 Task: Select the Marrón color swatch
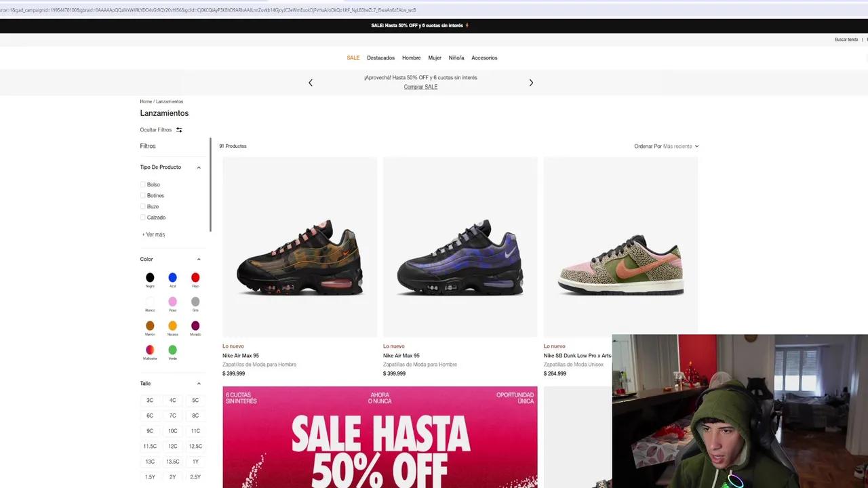point(150,326)
